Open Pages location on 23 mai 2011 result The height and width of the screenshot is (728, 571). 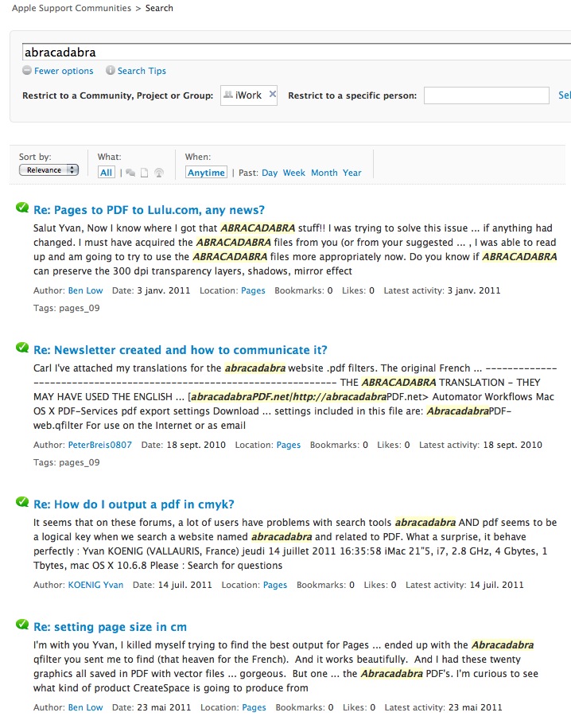click(254, 707)
